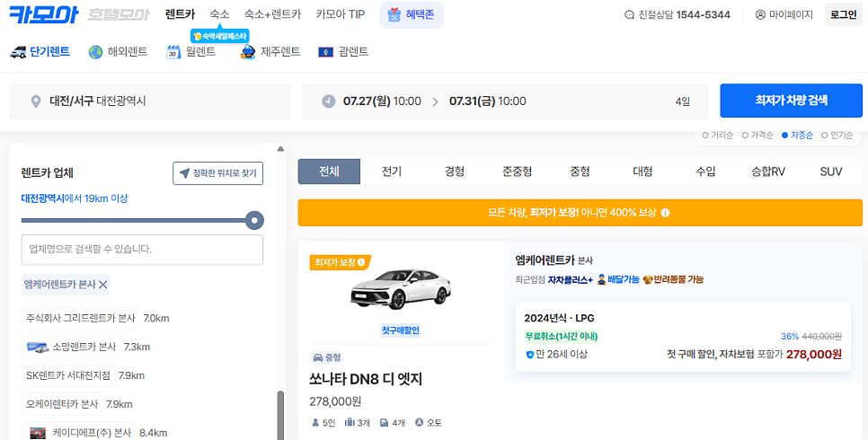Open the 숙소+렌트카 menu

click(272, 14)
